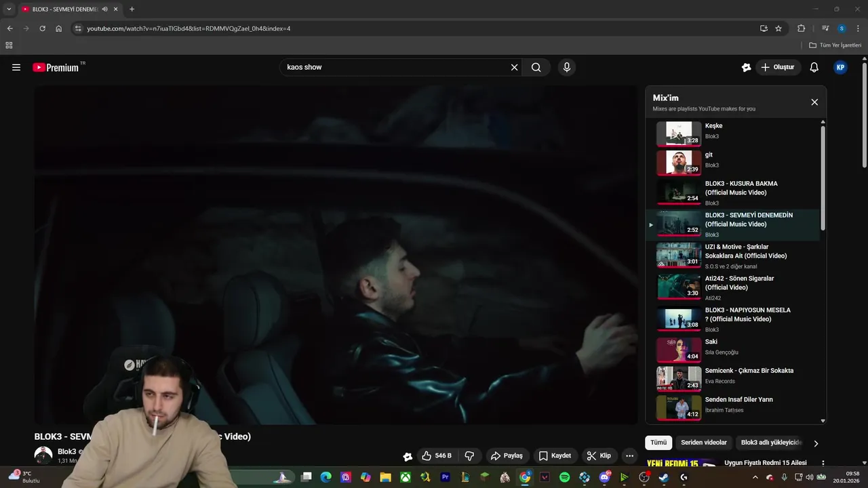Click the Kaydet save button
The width and height of the screenshot is (868, 488).
pyautogui.click(x=555, y=456)
